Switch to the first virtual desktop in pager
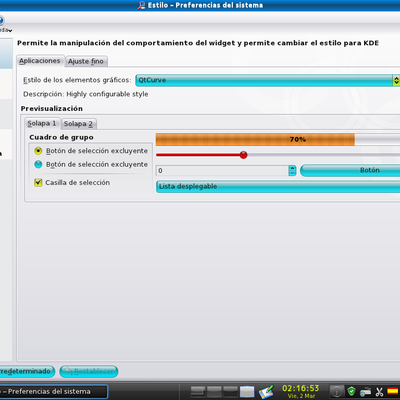This screenshot has height=400, width=400. [198, 391]
